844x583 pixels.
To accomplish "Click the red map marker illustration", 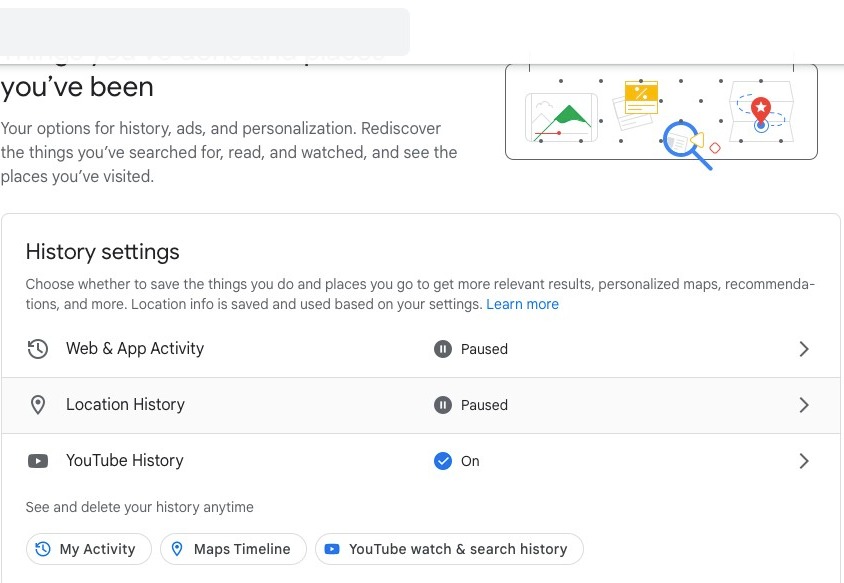I will [x=761, y=106].
